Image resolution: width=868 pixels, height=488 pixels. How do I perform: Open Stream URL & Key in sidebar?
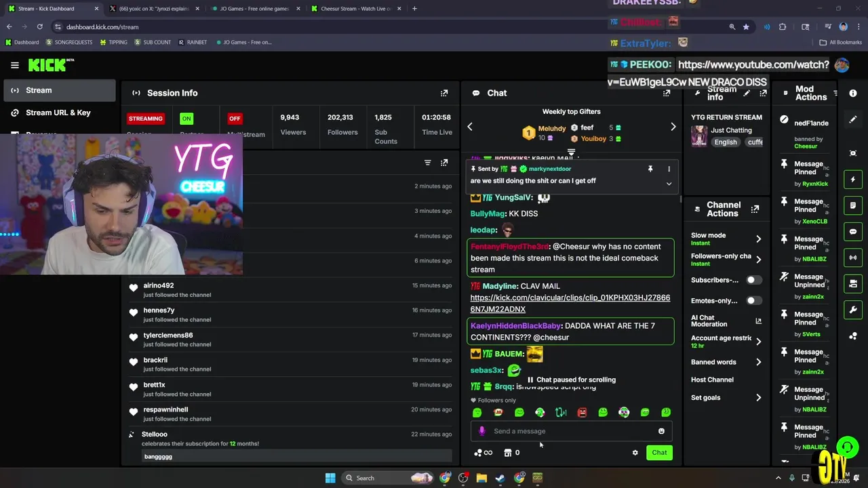(59, 113)
